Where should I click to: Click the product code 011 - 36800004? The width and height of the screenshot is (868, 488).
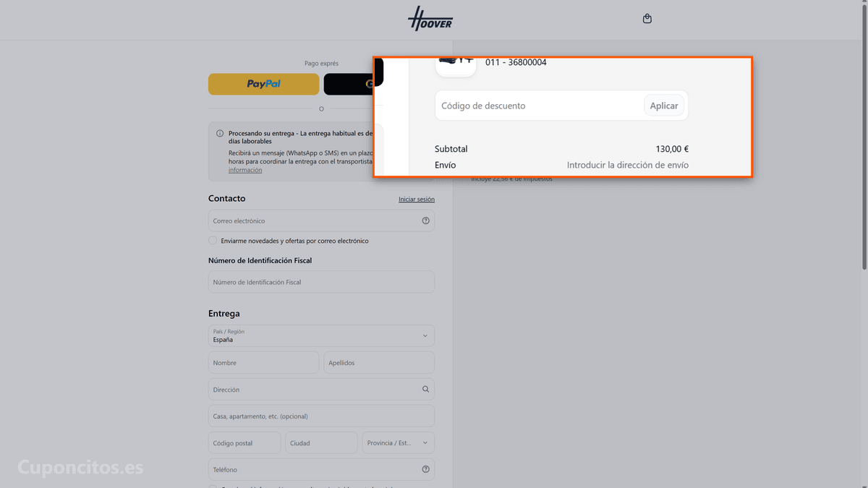click(516, 62)
